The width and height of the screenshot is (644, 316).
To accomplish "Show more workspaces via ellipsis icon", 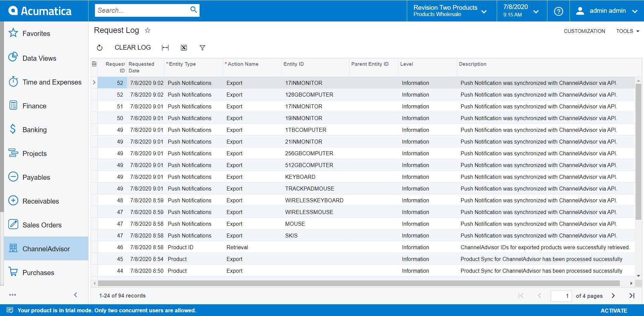I will [13, 295].
